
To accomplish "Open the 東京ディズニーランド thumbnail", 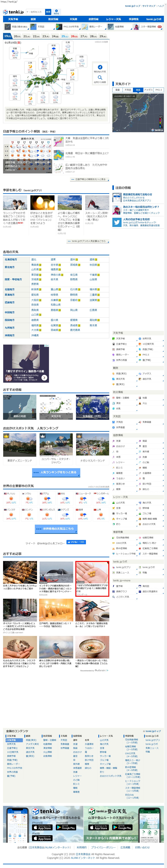I will point(19,445).
